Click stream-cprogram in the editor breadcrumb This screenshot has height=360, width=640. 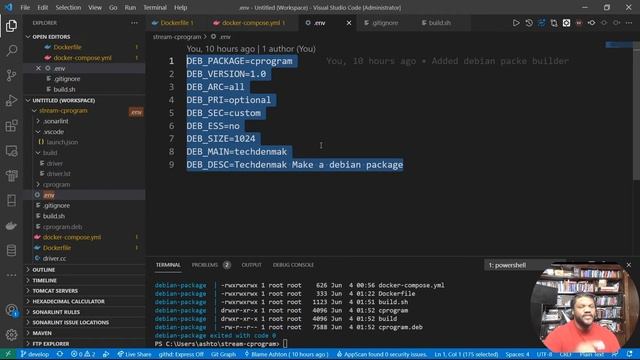tap(177, 37)
